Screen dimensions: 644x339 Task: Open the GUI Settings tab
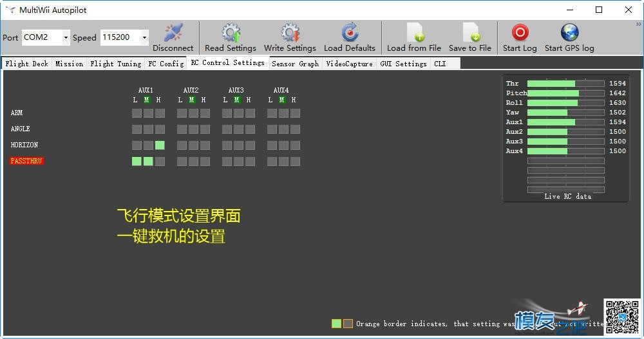403,64
